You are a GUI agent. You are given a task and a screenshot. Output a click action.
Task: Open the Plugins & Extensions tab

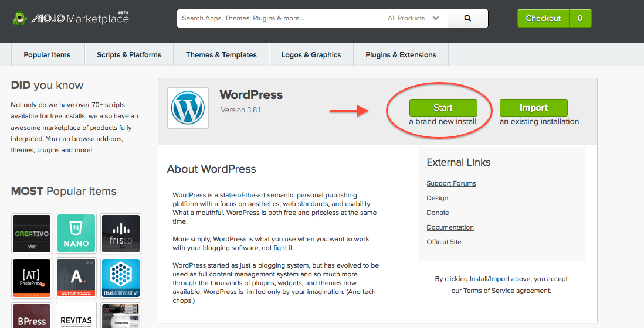pos(401,55)
